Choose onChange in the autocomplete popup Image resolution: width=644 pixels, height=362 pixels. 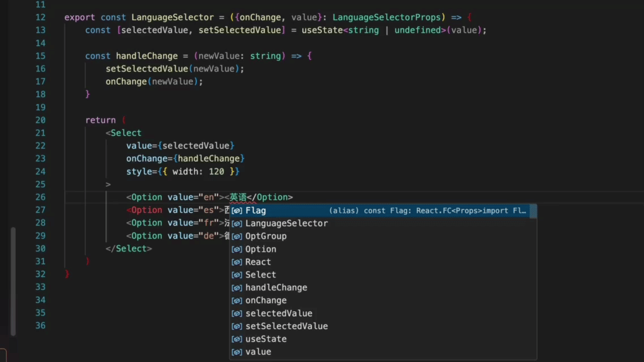tap(383, 300)
